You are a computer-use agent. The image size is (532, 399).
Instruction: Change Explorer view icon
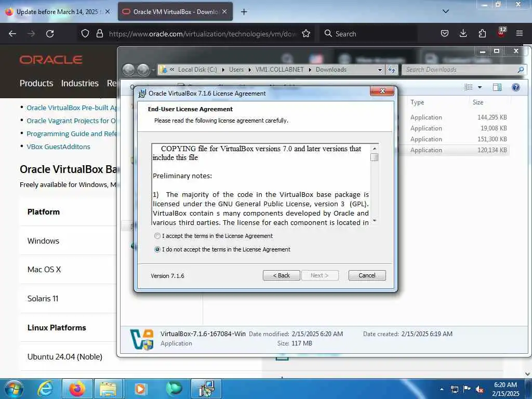469,87
